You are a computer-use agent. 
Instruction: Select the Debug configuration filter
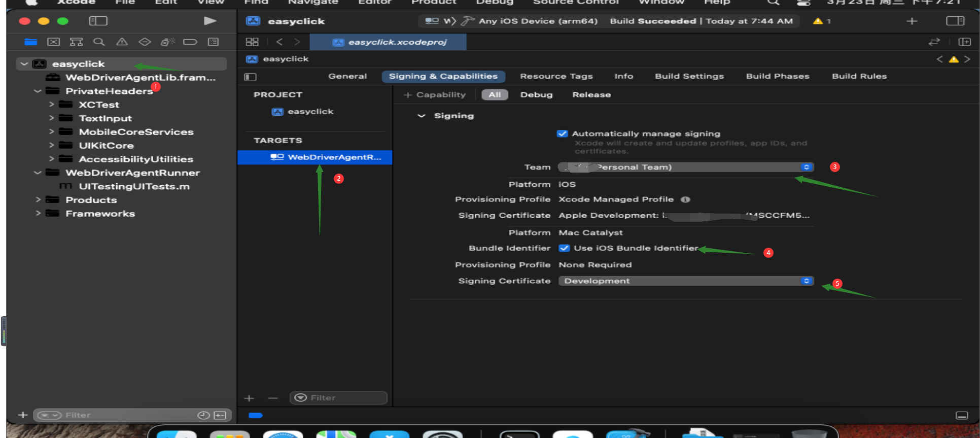point(536,95)
